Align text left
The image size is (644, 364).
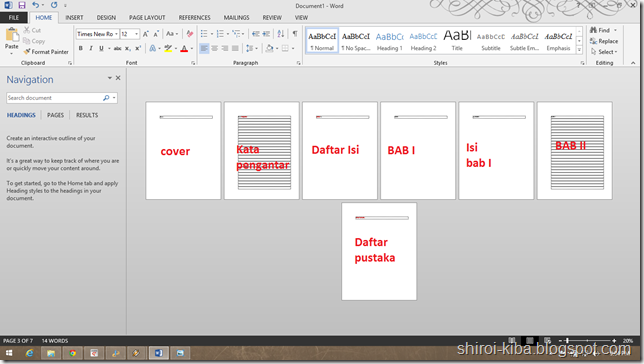204,48
